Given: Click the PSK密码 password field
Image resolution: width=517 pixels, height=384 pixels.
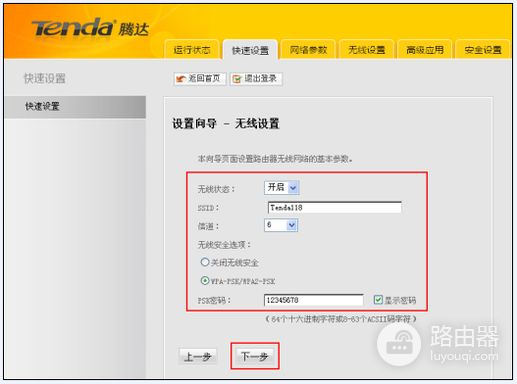Looking at the screenshot, I should click(x=314, y=300).
